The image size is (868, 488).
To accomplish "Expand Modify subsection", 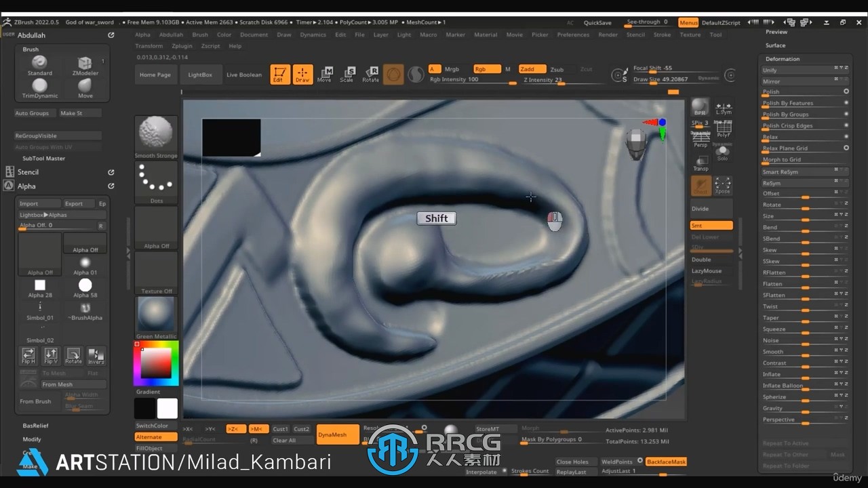I will [32, 439].
